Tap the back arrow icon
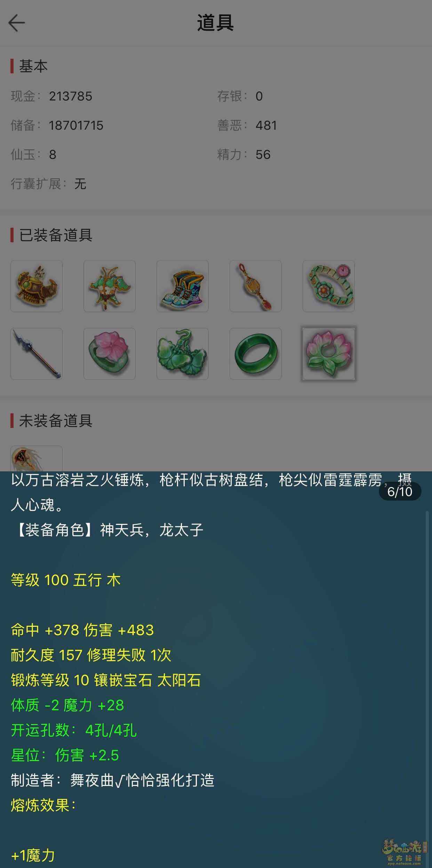 pos(16,23)
